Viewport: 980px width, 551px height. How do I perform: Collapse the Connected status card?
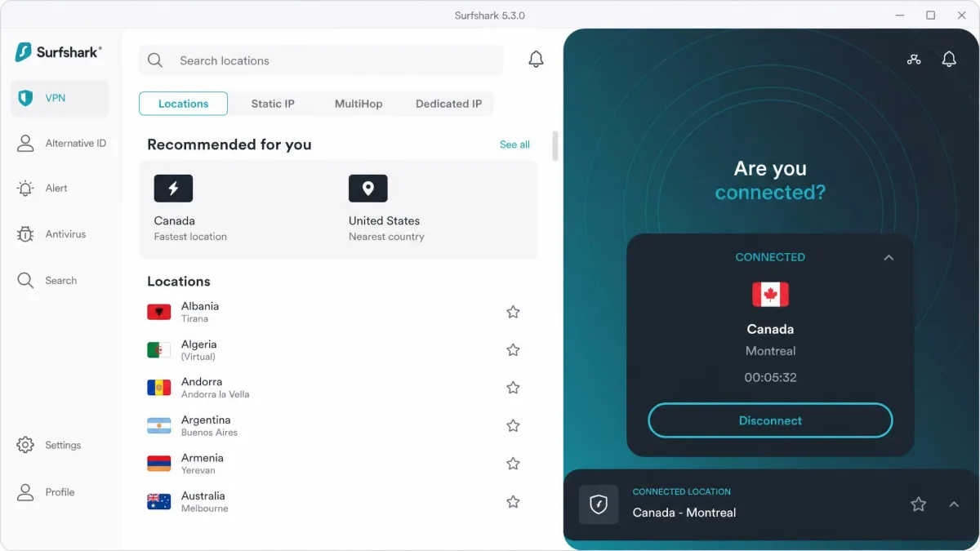889,257
